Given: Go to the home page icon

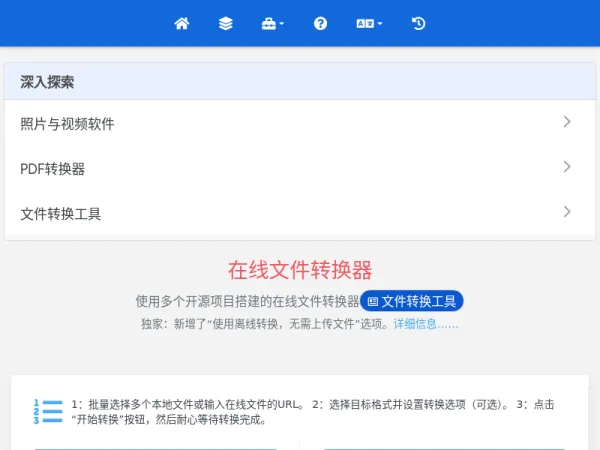Looking at the screenshot, I should pyautogui.click(x=182, y=24).
